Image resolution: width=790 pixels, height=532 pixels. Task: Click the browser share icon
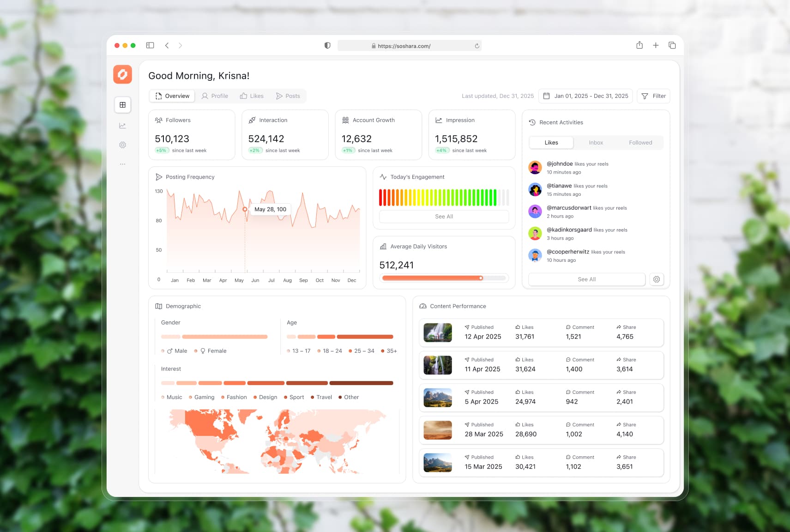click(x=639, y=45)
